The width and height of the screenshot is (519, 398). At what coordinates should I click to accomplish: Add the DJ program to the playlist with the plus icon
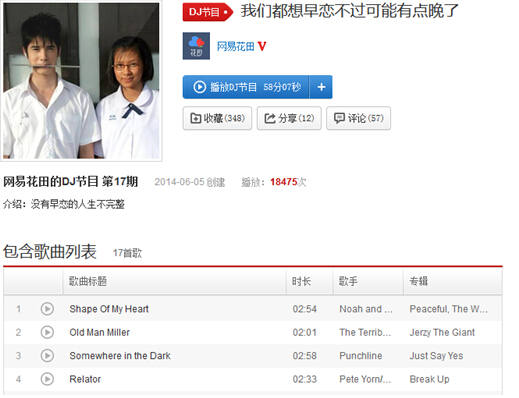[x=321, y=87]
